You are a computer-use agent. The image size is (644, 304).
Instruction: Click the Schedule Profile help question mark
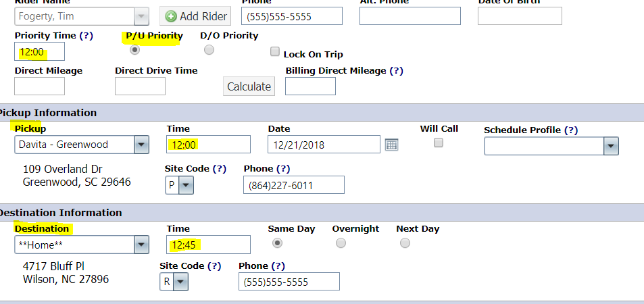(571, 130)
